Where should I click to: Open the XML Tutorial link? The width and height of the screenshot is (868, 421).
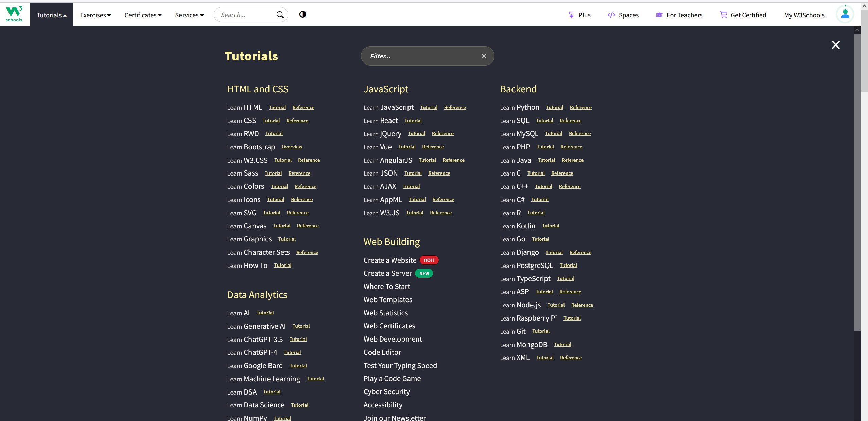click(x=545, y=358)
